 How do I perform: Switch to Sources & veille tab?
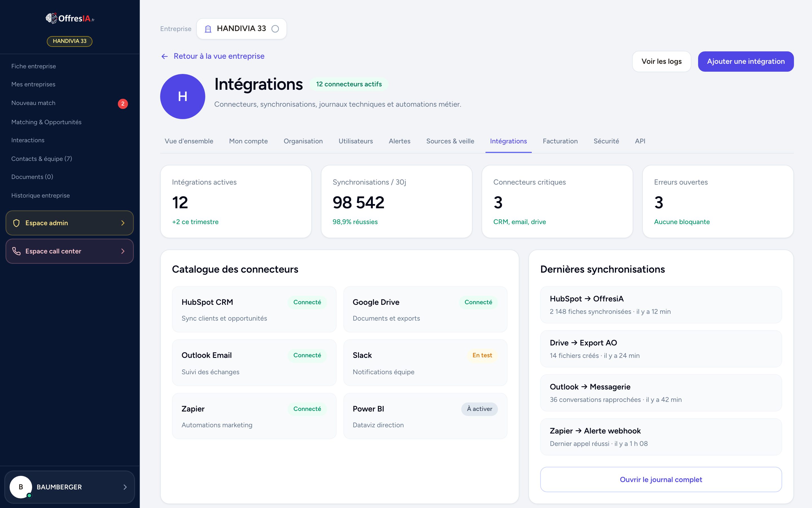click(x=450, y=141)
